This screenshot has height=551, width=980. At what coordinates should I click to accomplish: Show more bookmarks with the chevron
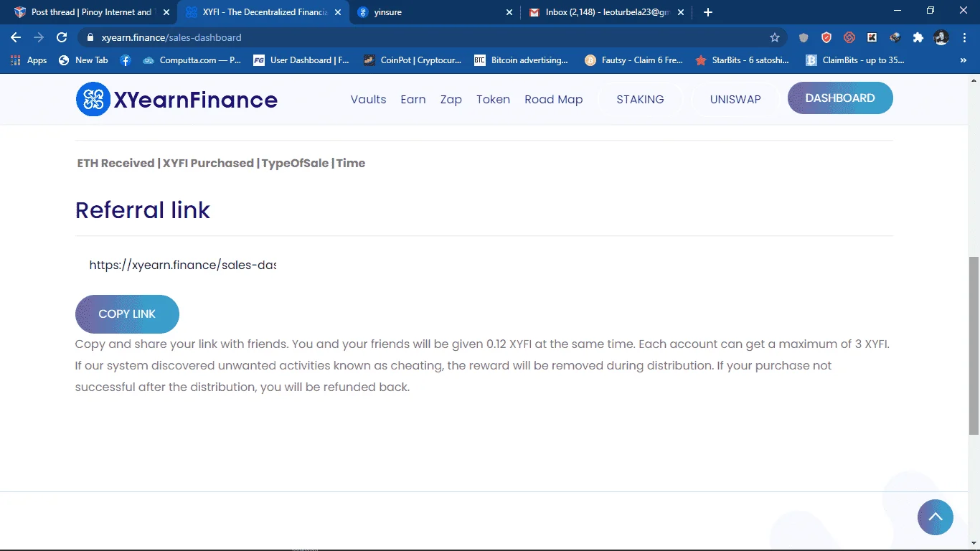coord(963,60)
